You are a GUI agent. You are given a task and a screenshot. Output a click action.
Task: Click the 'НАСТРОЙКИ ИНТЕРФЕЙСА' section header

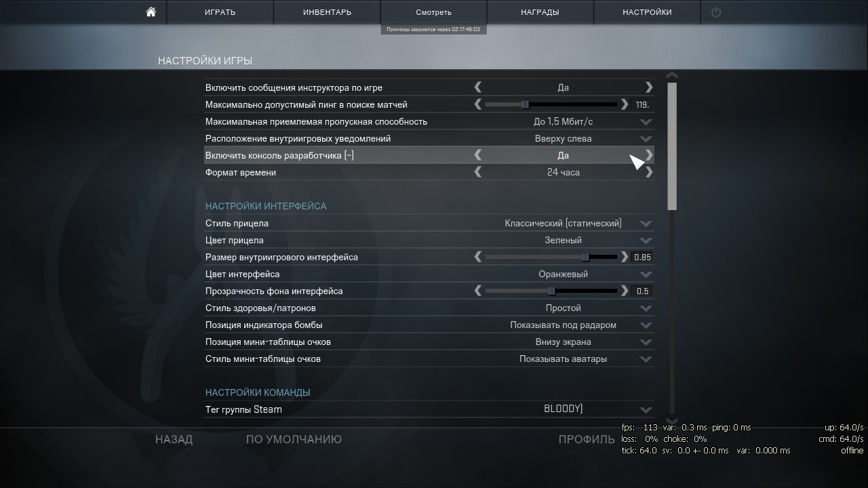[266, 206]
